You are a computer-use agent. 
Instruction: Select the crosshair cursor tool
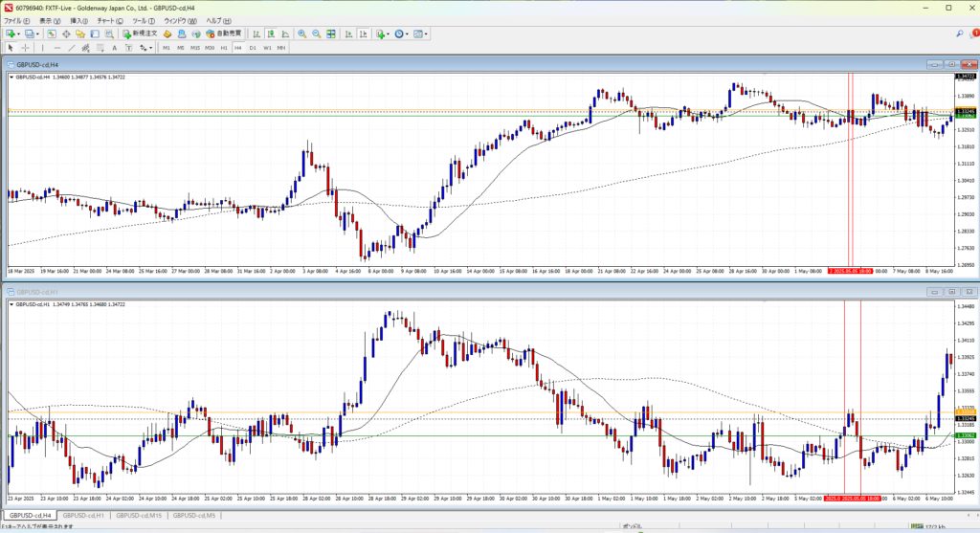pos(26,47)
